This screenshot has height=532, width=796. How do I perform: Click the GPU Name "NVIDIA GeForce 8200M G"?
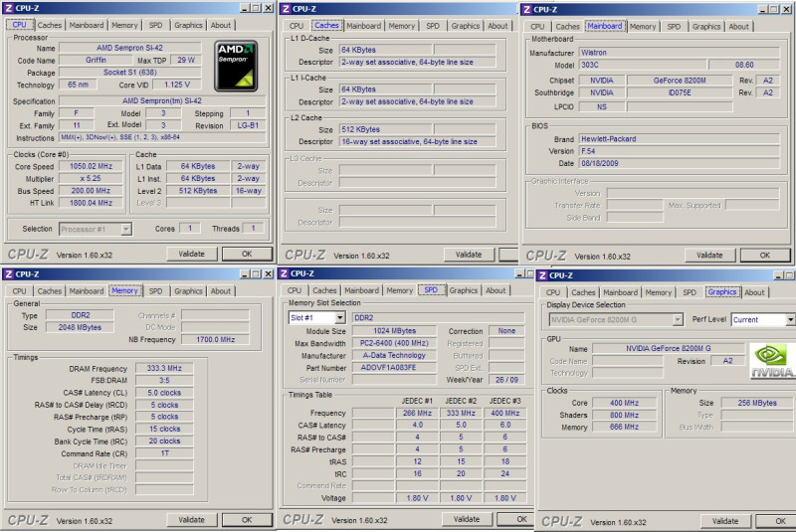pos(668,348)
